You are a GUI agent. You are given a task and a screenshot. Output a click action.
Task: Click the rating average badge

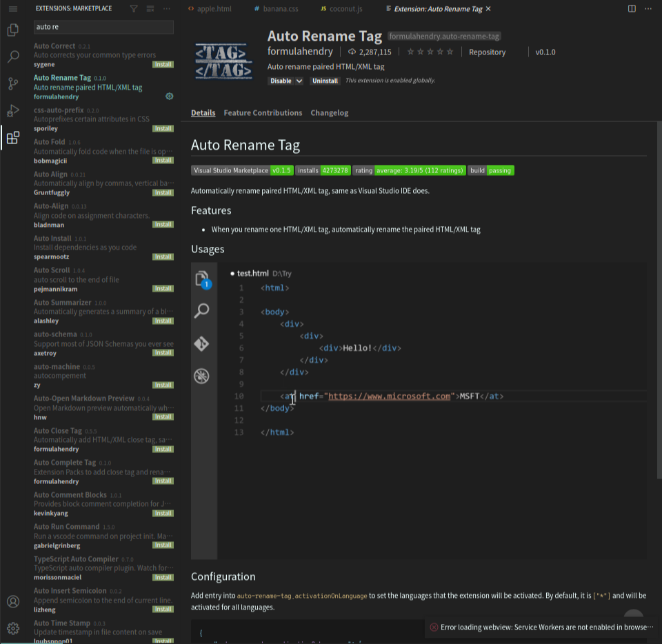(409, 170)
